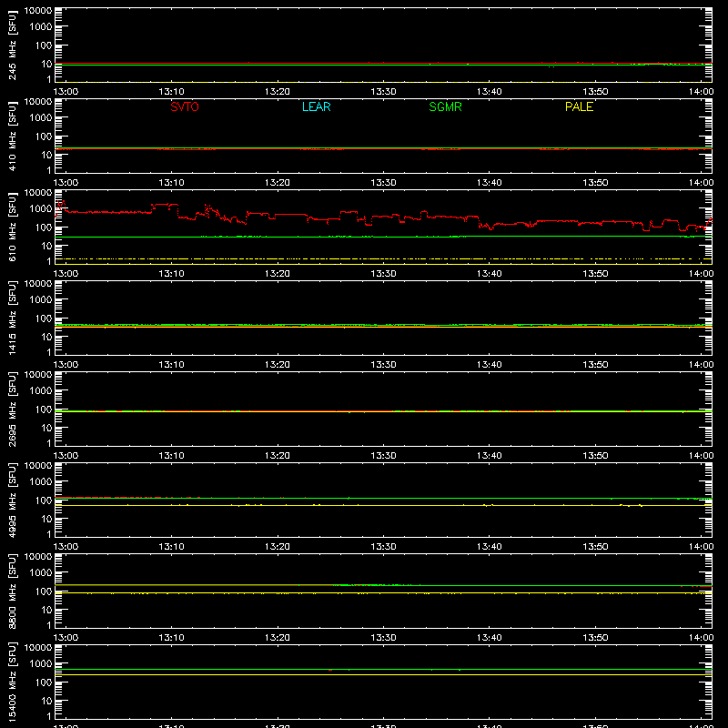
Task: Click the 13:50 tick under the 610 MHz panel
Action: (595, 274)
